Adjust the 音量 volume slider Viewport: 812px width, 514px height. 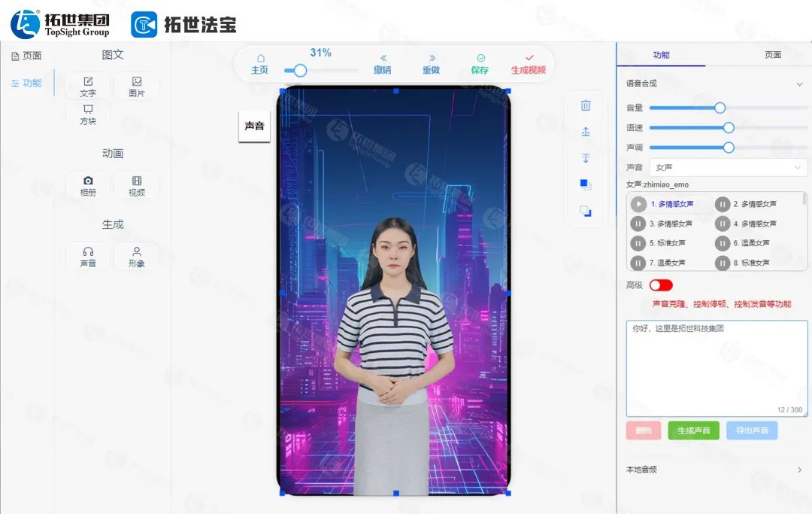[720, 108]
